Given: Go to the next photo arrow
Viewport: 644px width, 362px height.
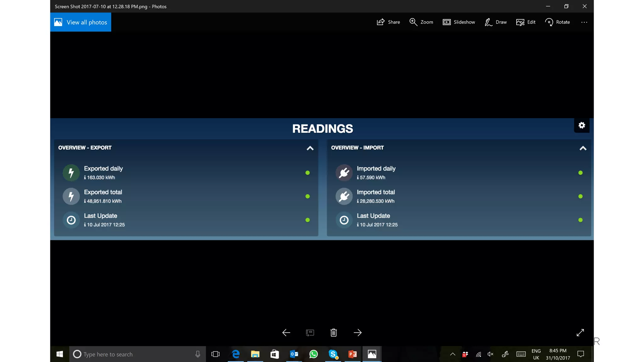Looking at the screenshot, I should [x=358, y=332].
